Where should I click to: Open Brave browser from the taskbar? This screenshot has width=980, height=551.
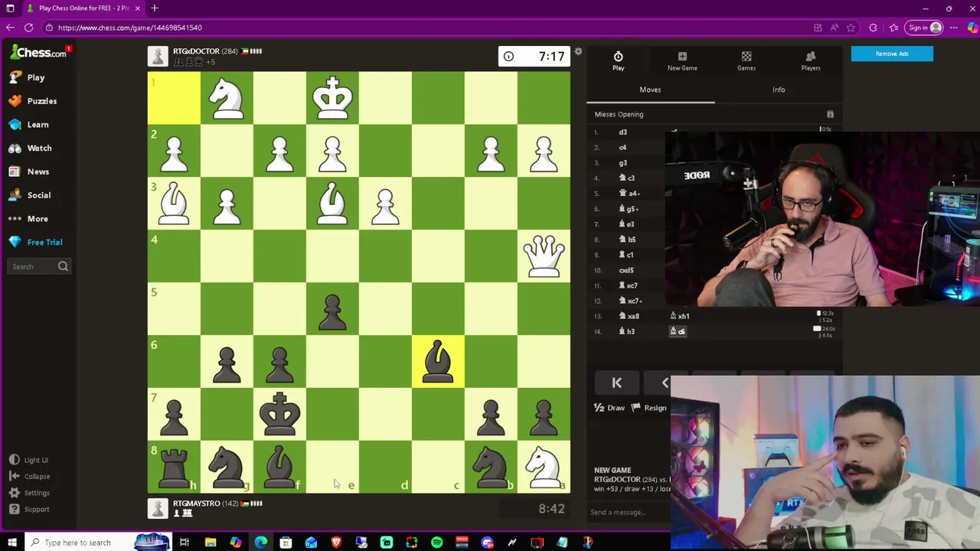(x=336, y=543)
